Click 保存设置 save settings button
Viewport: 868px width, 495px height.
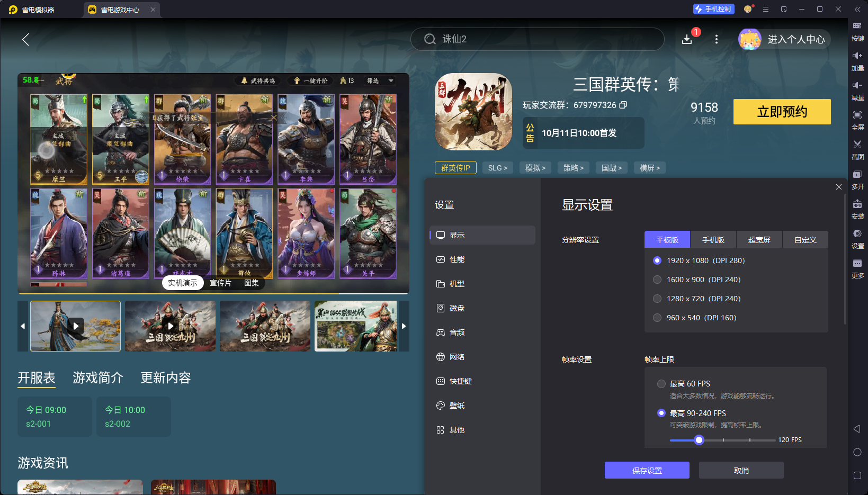tap(647, 470)
